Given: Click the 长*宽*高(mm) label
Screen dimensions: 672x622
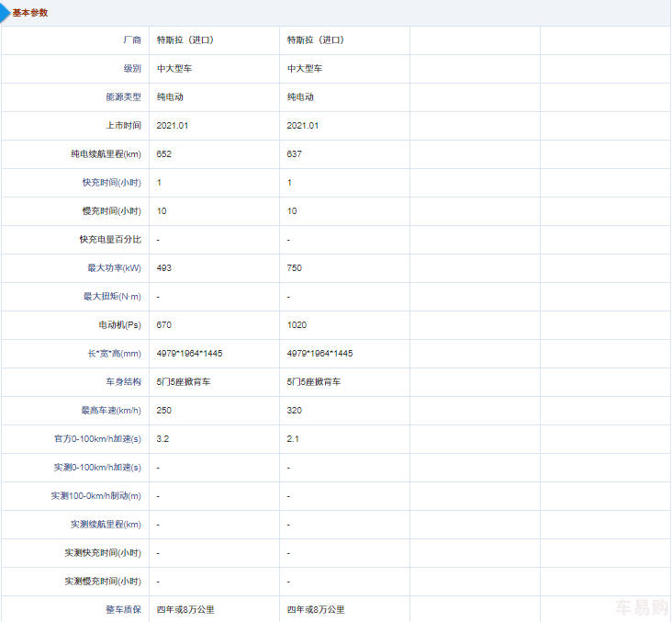Looking at the screenshot, I should (114, 354).
